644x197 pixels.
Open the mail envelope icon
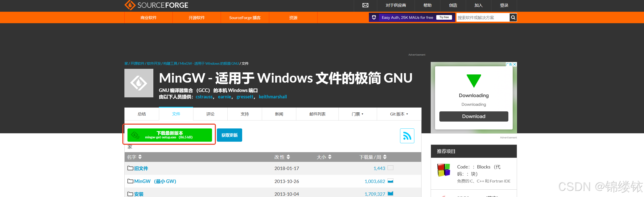coord(365,5)
